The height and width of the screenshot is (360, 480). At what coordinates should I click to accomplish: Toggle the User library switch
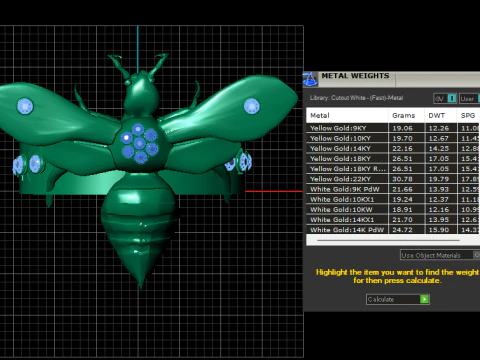tap(469, 99)
